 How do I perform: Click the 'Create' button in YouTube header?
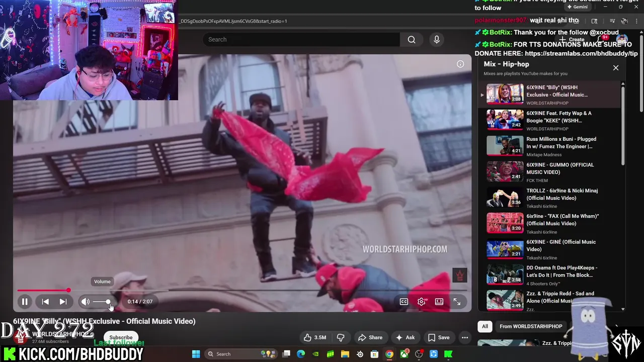(x=572, y=39)
